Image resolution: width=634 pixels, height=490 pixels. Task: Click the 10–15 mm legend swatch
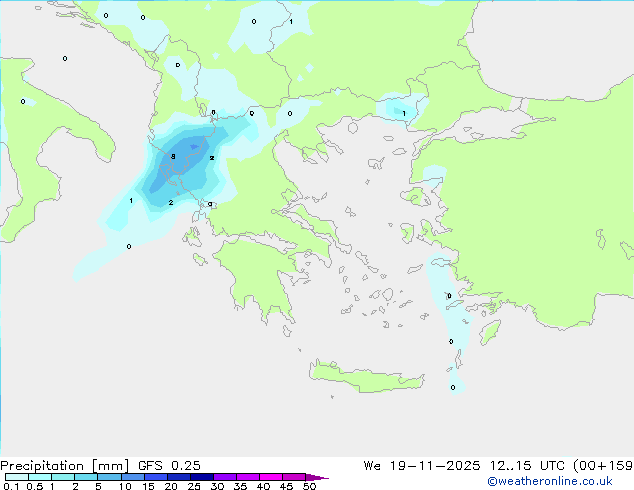(x=133, y=477)
